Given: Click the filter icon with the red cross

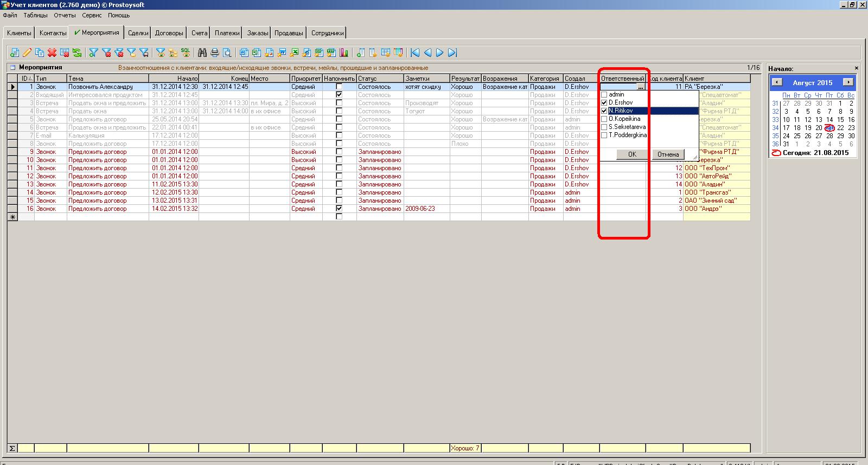Looking at the screenshot, I should click(x=106, y=53).
